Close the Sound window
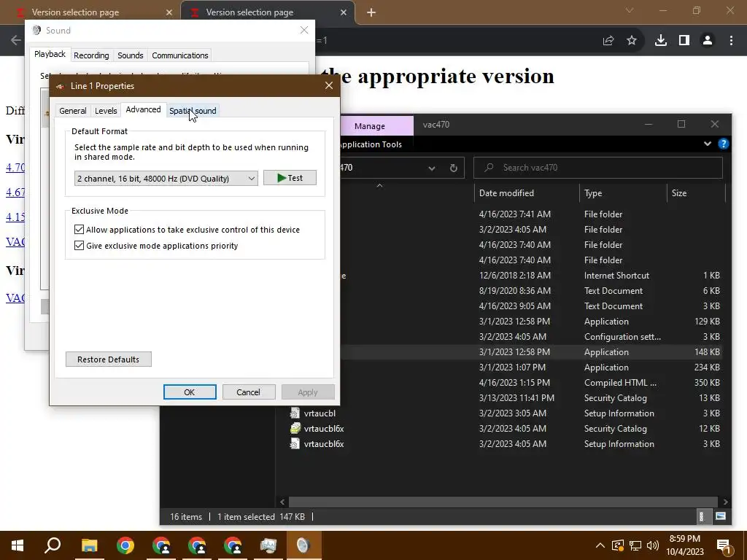747x560 pixels. 304,30
